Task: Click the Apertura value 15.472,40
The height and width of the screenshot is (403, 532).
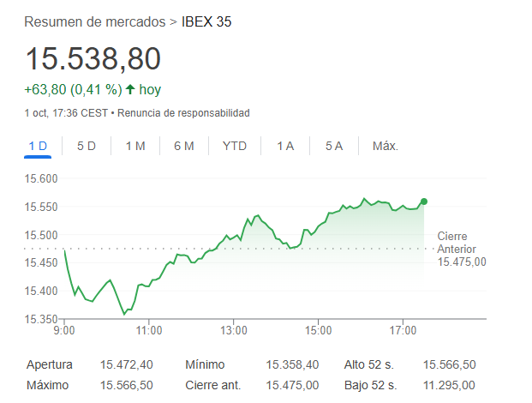Action: [x=126, y=364]
